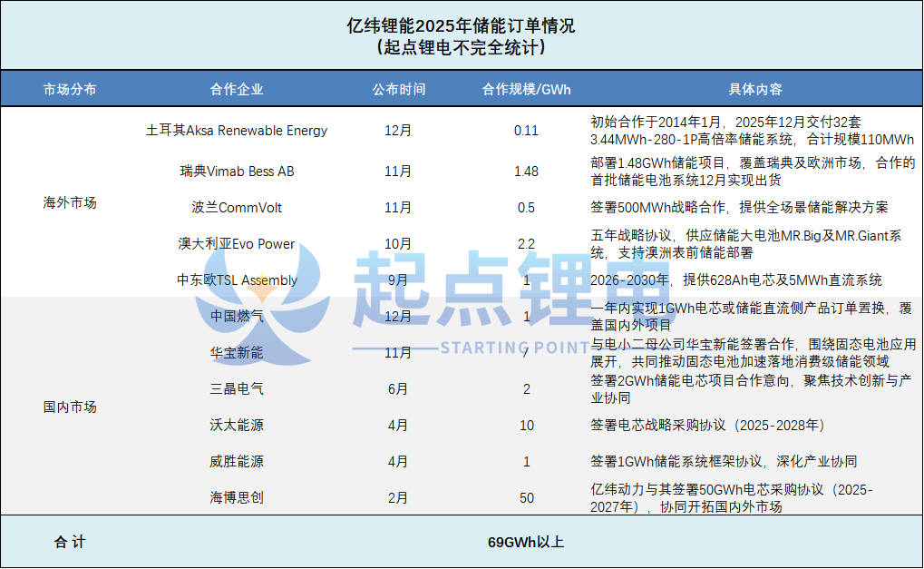The width and height of the screenshot is (924, 569).
Task: Click the subtitle '(起点锂电不完全统计)'
Action: tap(461, 47)
